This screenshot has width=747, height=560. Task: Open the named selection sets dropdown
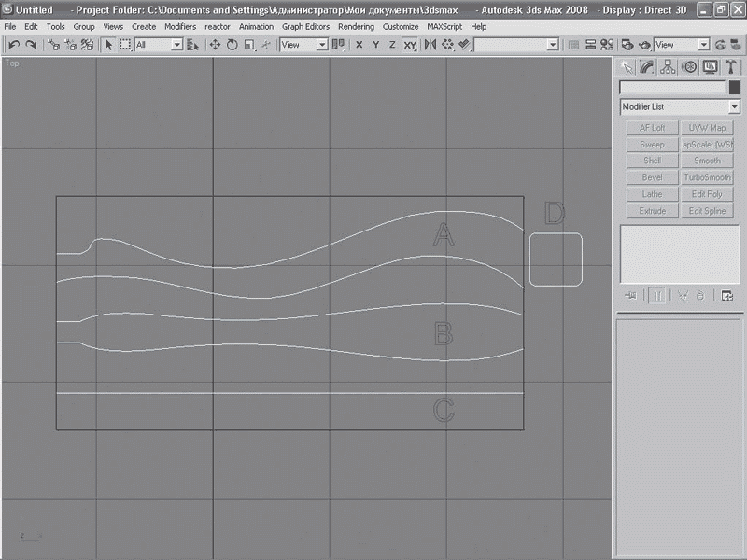553,45
